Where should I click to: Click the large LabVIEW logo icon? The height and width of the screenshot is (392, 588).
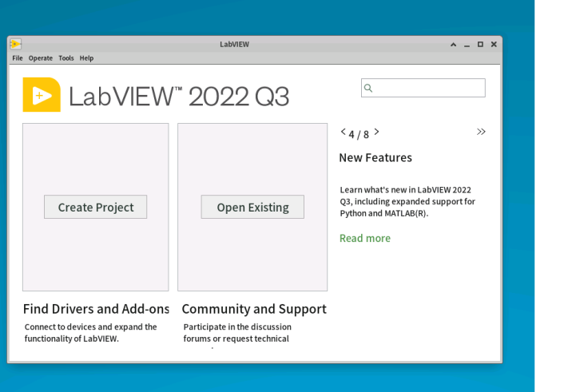click(x=42, y=94)
